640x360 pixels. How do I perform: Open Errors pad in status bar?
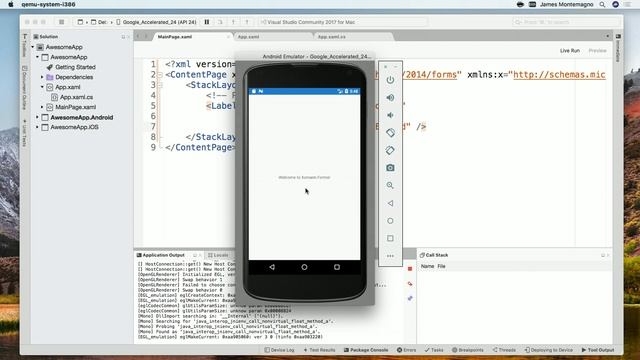point(407,350)
